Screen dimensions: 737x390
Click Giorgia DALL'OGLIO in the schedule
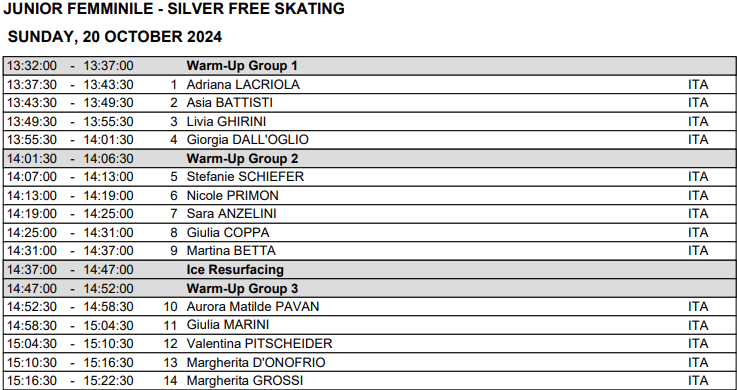pyautogui.click(x=247, y=140)
